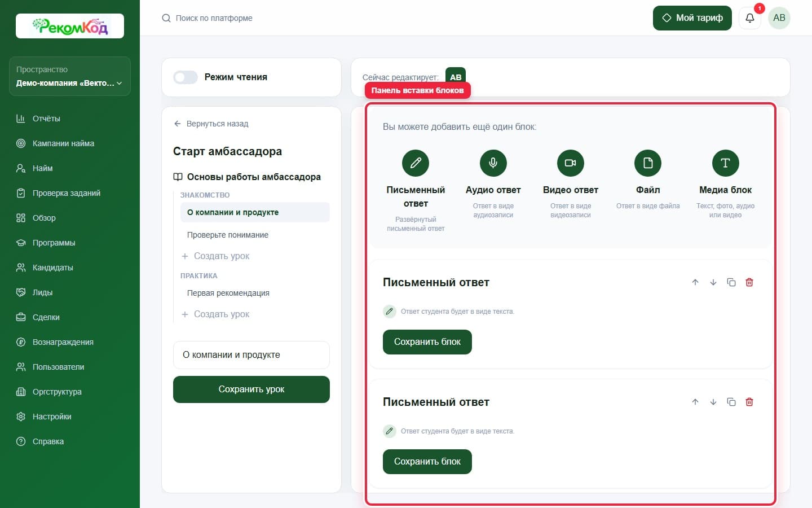Image resolution: width=812 pixels, height=508 pixels.
Task: Open Проверка заданий section
Action: coord(70,193)
